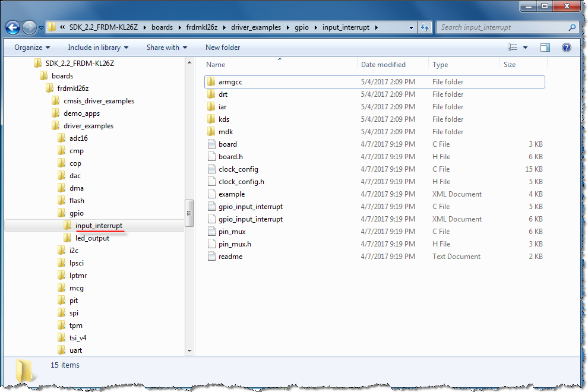Select the board.h file icon
Screen dimensions: 588x392
(211, 157)
